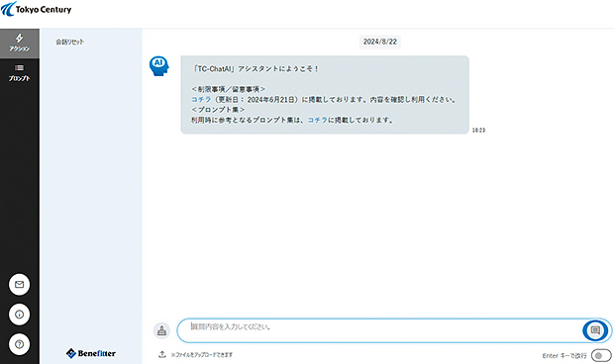Open the コチラ link for prompt collection
614x364 pixels.
318,120
